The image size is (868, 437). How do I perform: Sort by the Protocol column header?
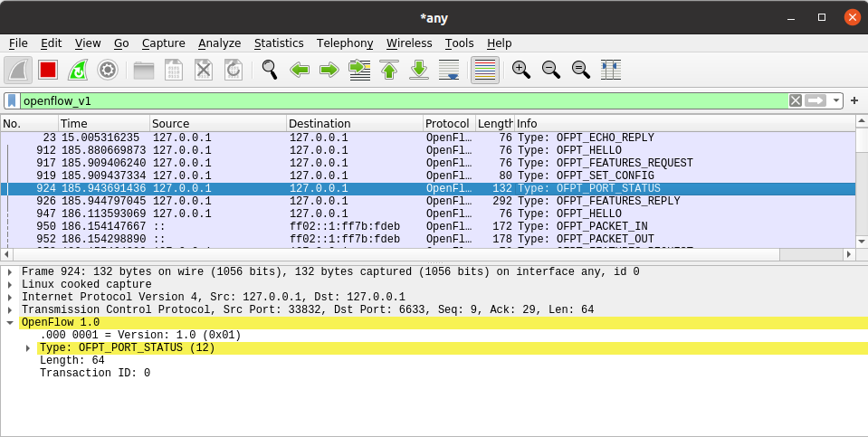pyautogui.click(x=450, y=123)
